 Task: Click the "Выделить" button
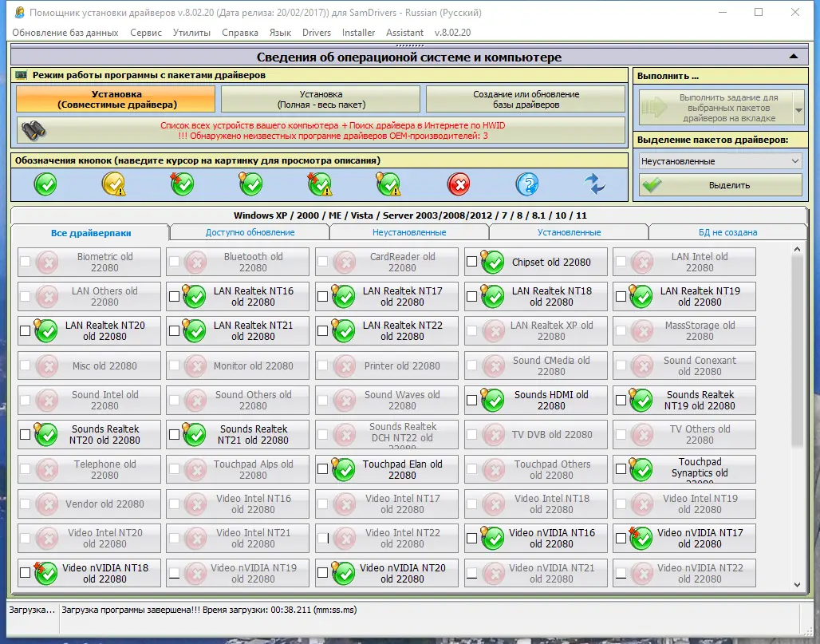click(720, 185)
